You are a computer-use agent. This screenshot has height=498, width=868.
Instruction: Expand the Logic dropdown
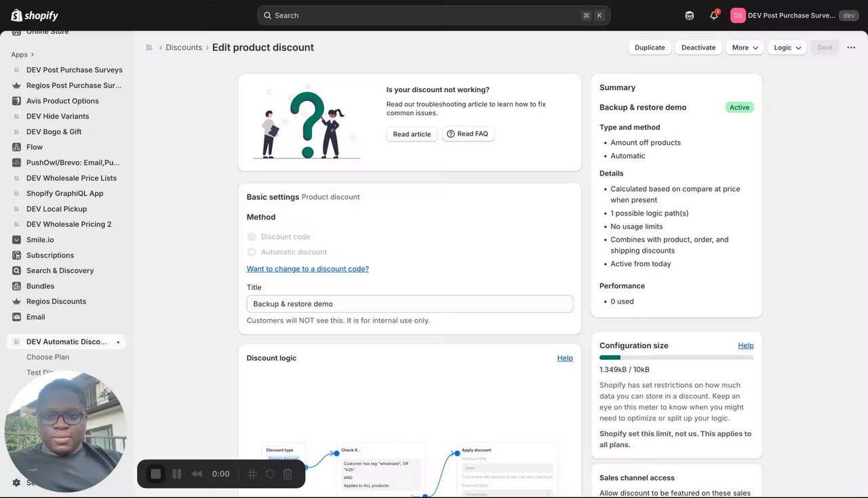coord(787,47)
